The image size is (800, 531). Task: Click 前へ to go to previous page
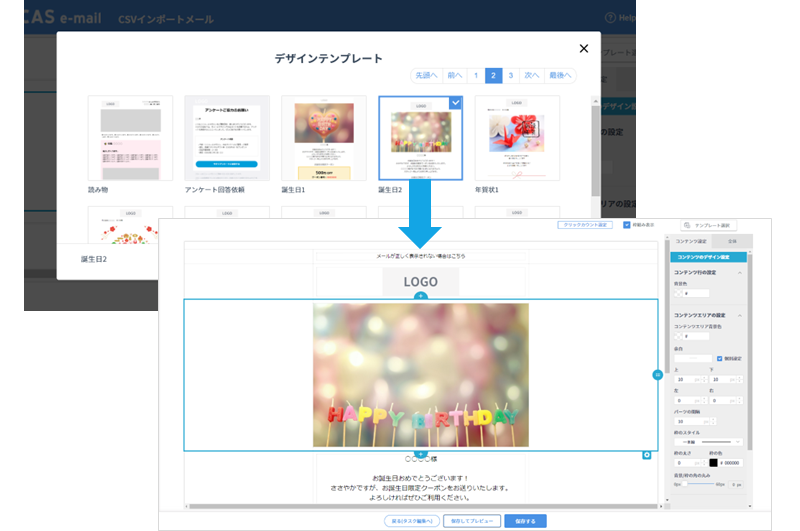455,75
